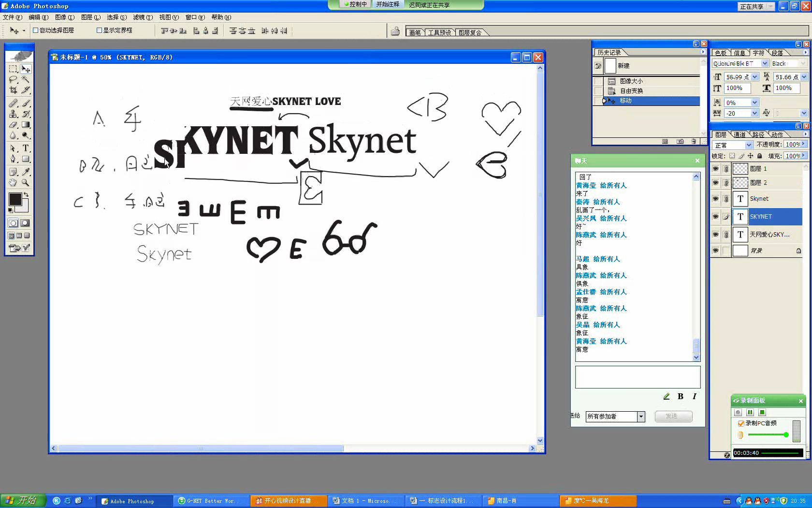The width and height of the screenshot is (812, 508).
Task: Open the leading dropdown 51.66
Action: (804, 77)
